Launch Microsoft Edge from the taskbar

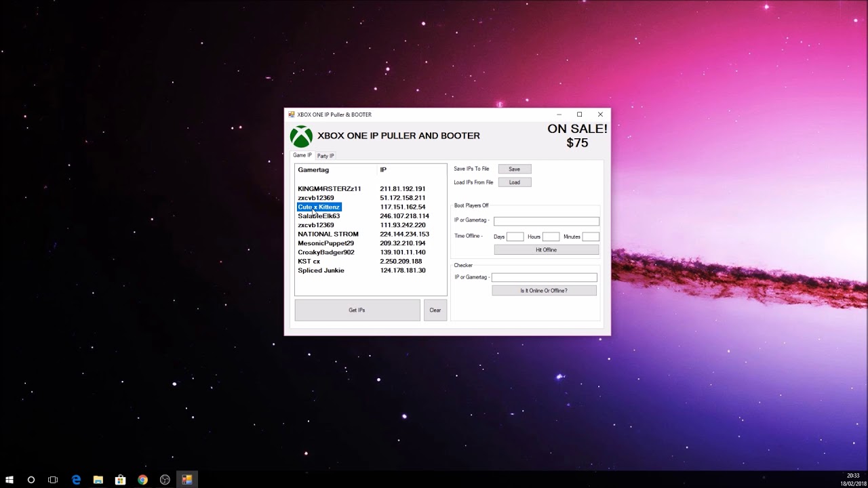pos(76,480)
